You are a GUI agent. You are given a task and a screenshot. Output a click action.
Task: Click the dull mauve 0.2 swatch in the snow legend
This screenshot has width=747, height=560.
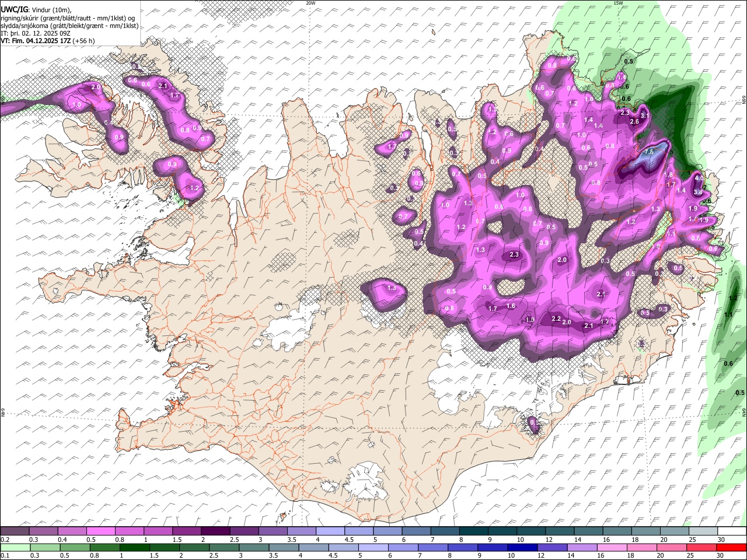click(15, 531)
